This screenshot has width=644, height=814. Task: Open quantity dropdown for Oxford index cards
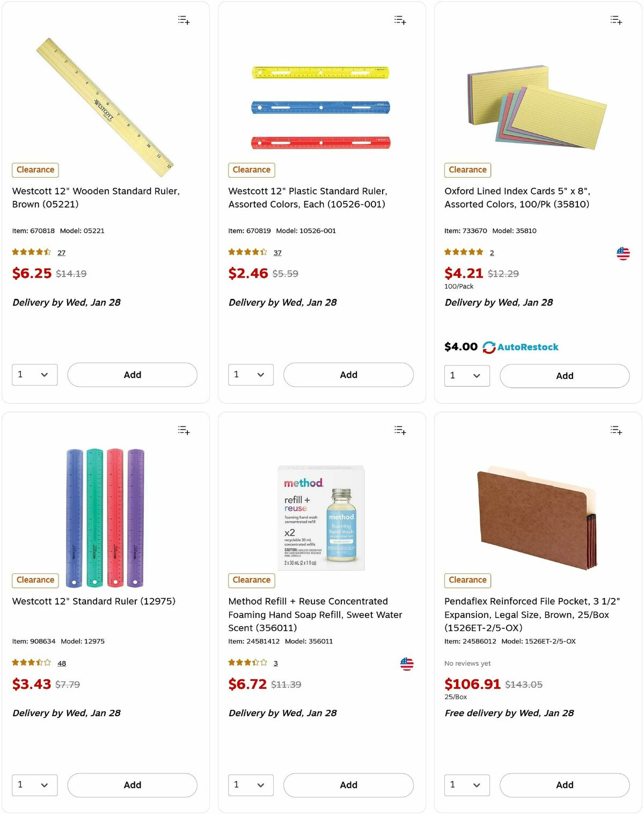[466, 375]
